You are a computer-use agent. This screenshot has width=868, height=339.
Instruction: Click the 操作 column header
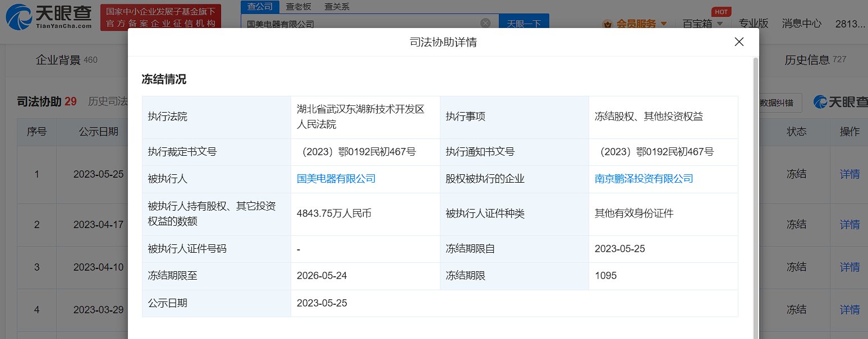[x=849, y=132]
